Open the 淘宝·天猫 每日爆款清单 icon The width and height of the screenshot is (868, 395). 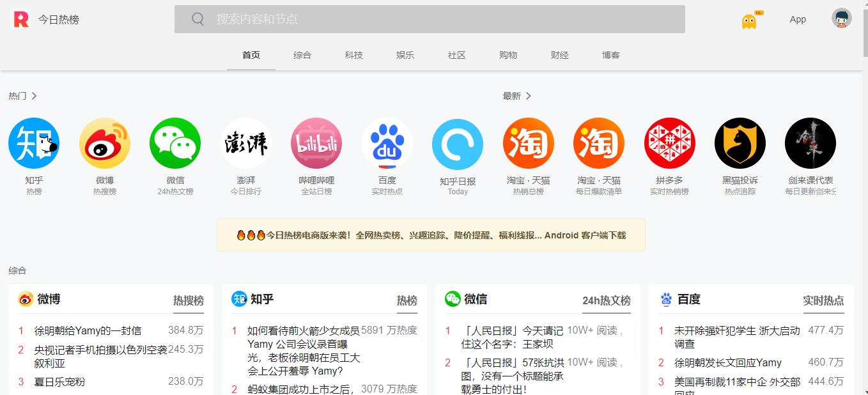[x=599, y=143]
